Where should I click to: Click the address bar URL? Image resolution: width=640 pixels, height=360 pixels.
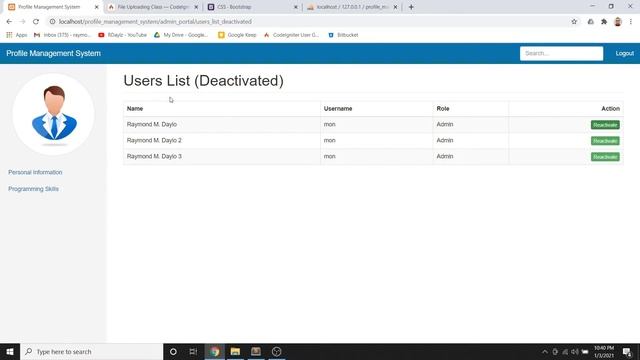click(155, 22)
